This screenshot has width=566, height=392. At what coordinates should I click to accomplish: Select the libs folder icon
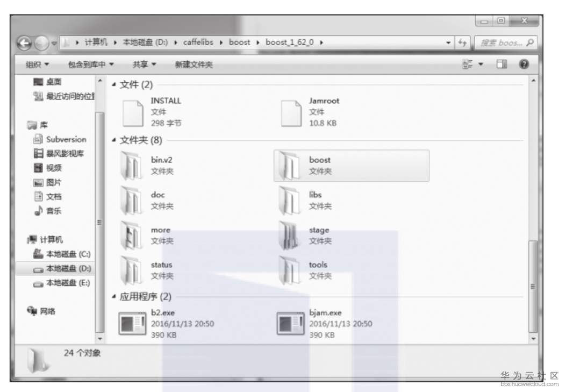pos(289,201)
